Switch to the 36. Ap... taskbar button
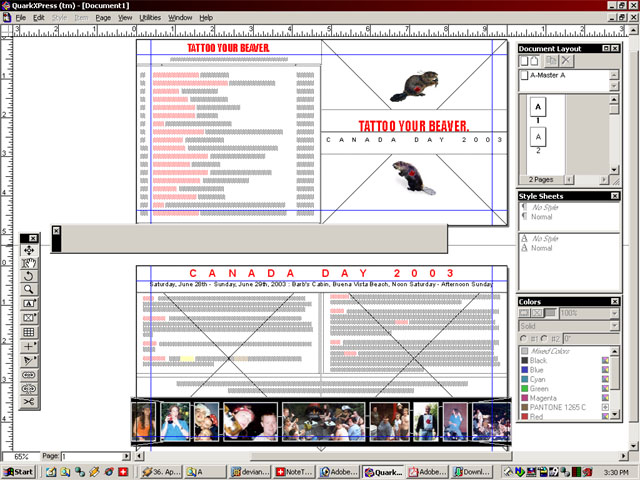The image size is (640, 480). tap(161, 472)
